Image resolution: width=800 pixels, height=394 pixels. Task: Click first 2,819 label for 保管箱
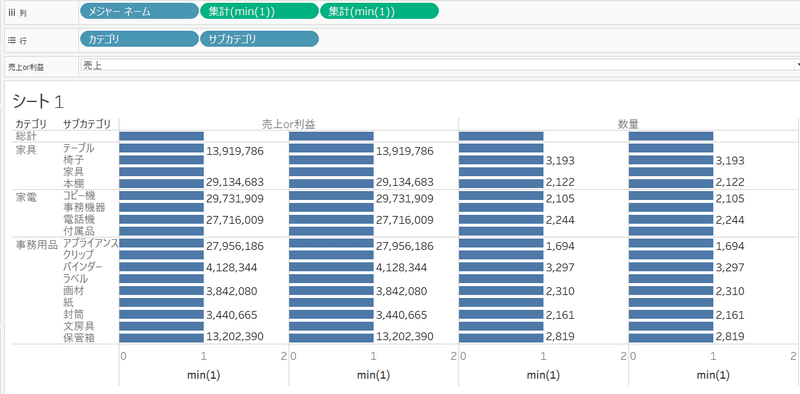click(x=560, y=336)
